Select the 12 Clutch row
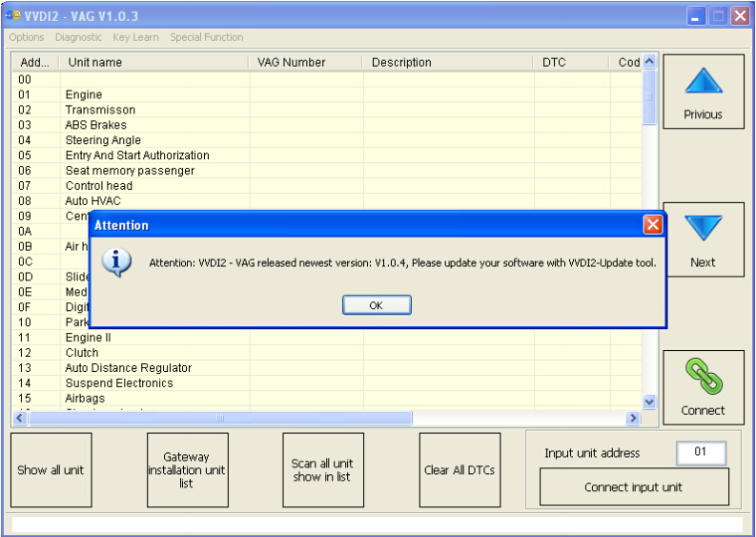Screen dimensions: 756x537 pyautogui.click(x=327, y=353)
